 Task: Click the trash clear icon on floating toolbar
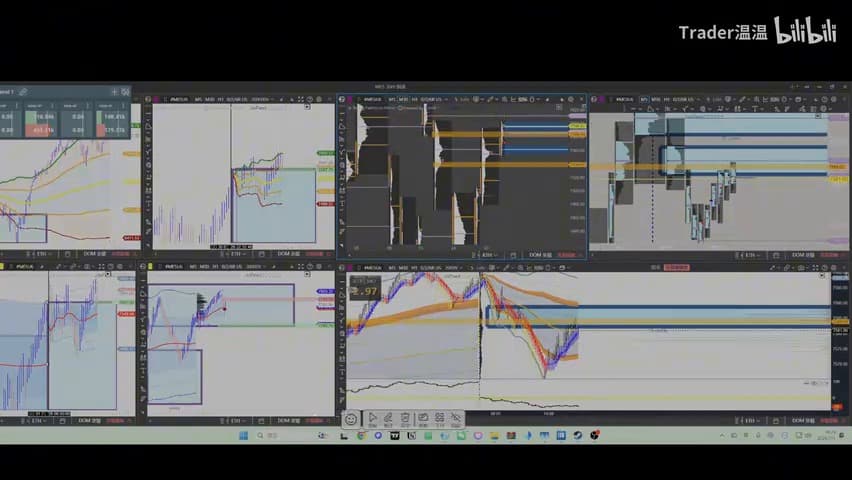405,419
